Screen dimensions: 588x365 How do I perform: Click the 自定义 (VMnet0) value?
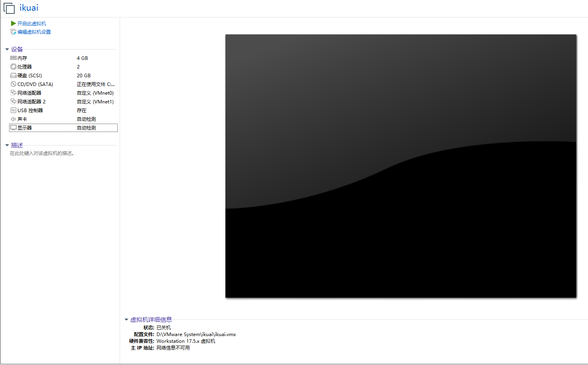95,93
